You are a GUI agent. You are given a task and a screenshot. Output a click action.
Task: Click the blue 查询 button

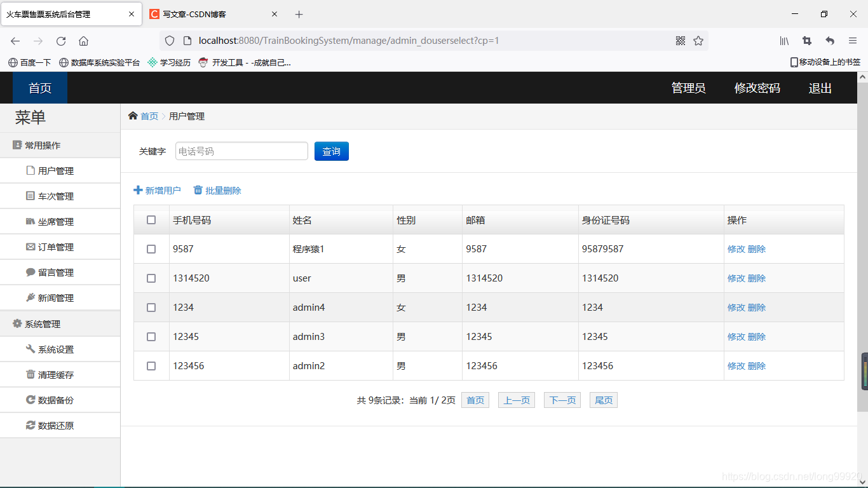(332, 151)
